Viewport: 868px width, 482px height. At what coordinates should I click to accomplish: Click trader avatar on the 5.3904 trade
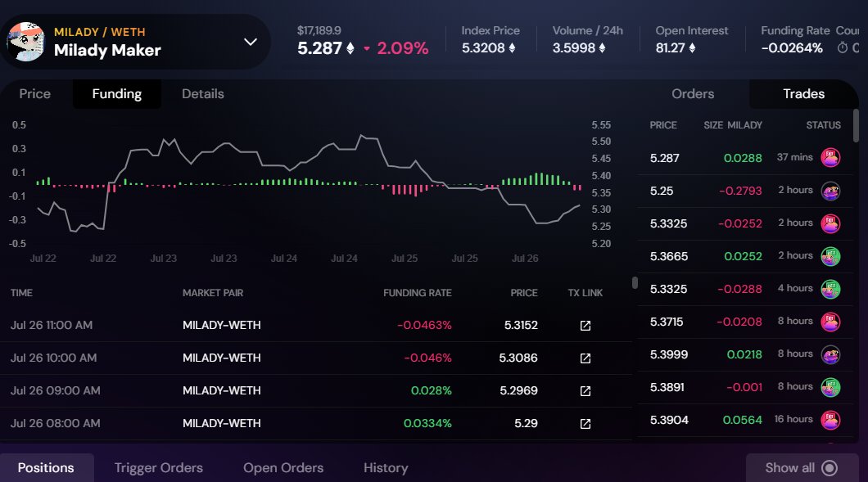830,420
